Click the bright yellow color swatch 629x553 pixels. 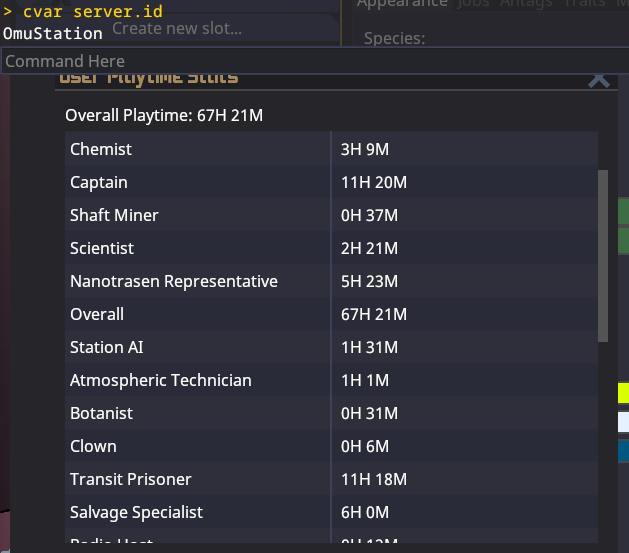pyautogui.click(x=623, y=392)
